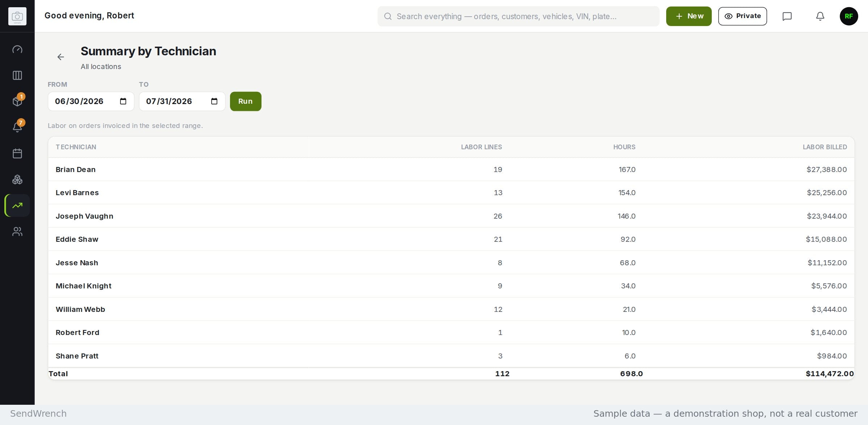The width and height of the screenshot is (868, 425).
Task: Open the dashboard gauge icon in sidebar
Action: (x=17, y=50)
